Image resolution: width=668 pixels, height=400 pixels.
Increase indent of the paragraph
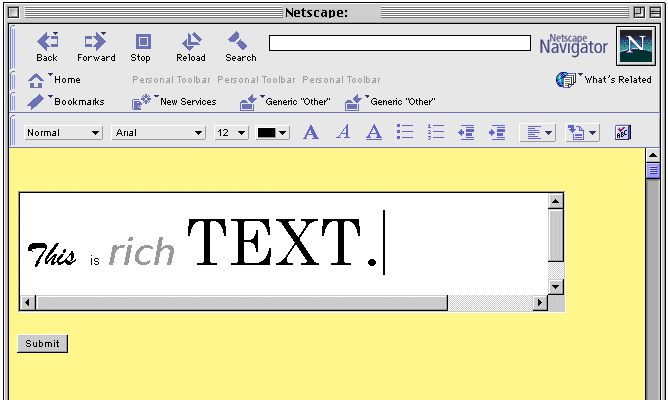click(x=497, y=132)
